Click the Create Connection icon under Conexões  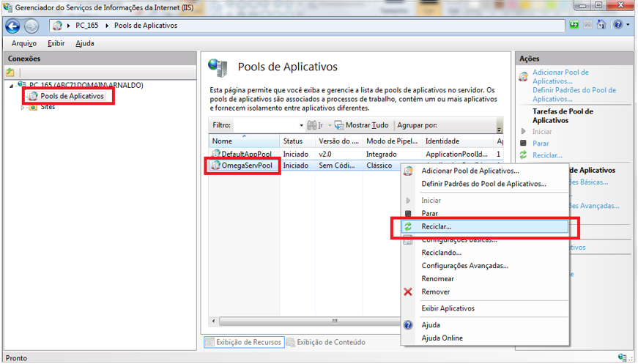click(x=10, y=73)
